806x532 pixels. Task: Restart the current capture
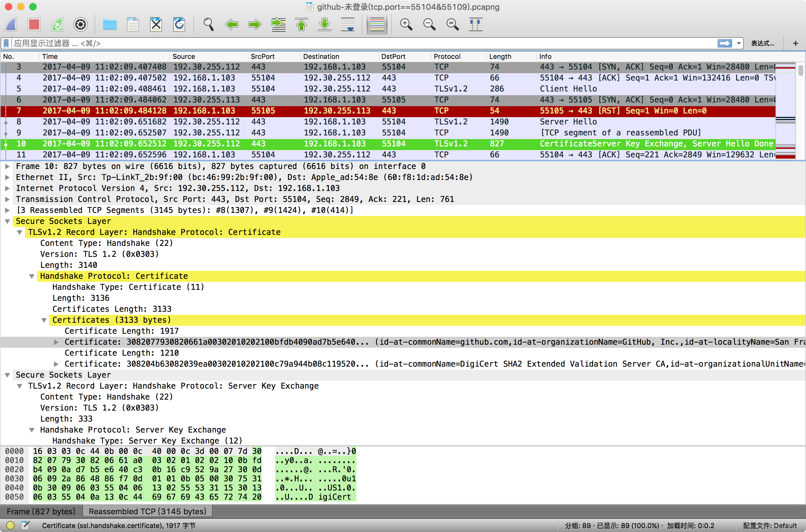(57, 24)
